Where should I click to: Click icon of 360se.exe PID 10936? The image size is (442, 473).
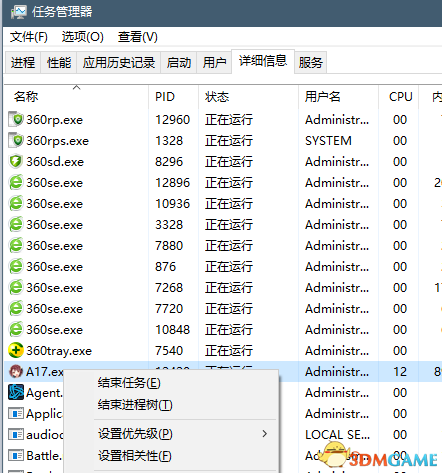(16, 203)
